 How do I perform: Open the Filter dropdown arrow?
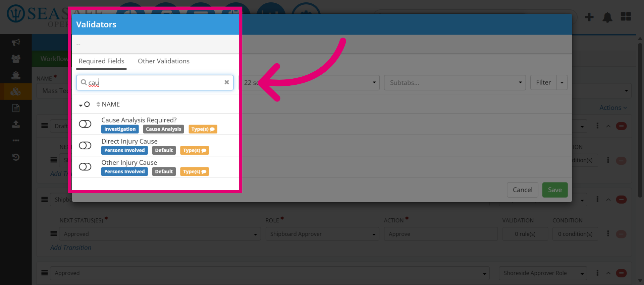562,82
